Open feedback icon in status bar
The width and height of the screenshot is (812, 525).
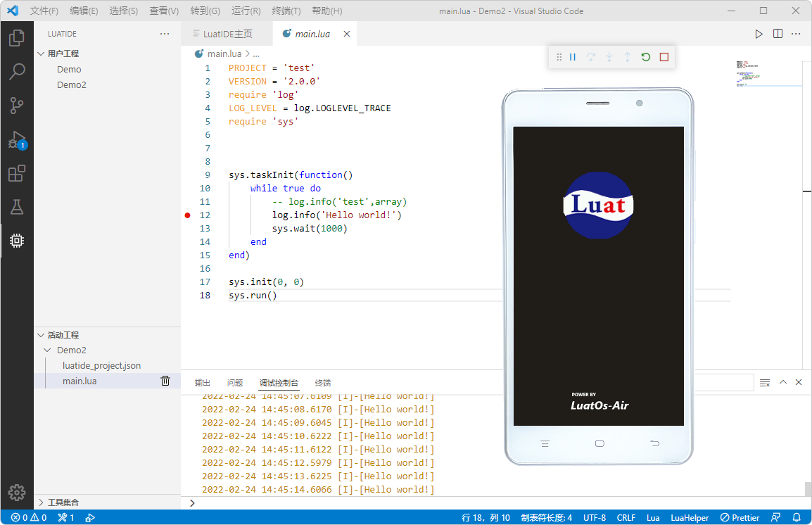pyautogui.click(x=775, y=517)
